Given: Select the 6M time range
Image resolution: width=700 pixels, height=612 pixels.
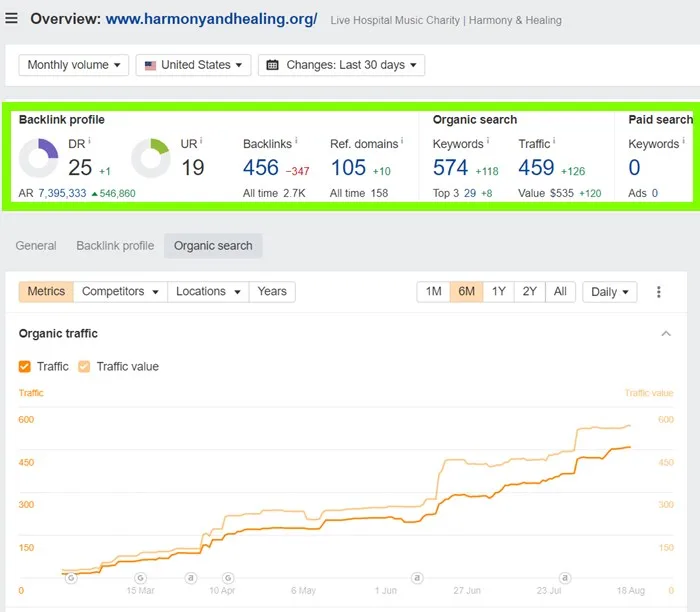Looking at the screenshot, I should coord(466,292).
